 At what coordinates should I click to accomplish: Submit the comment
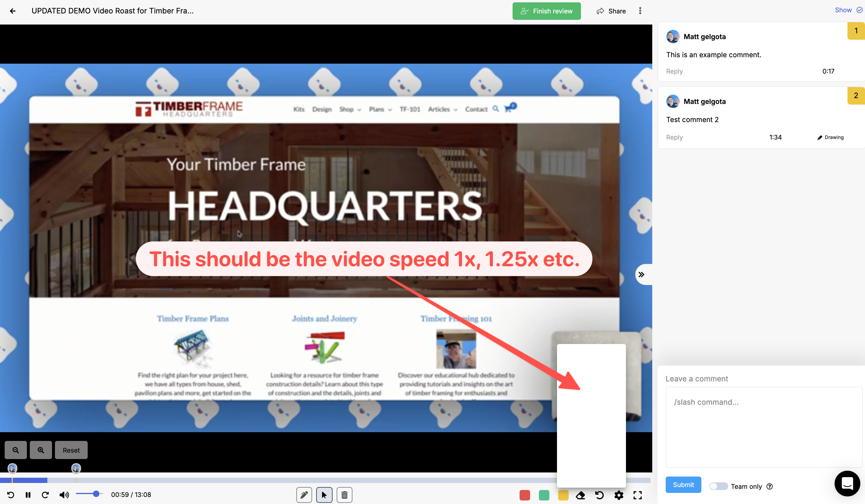[683, 485]
